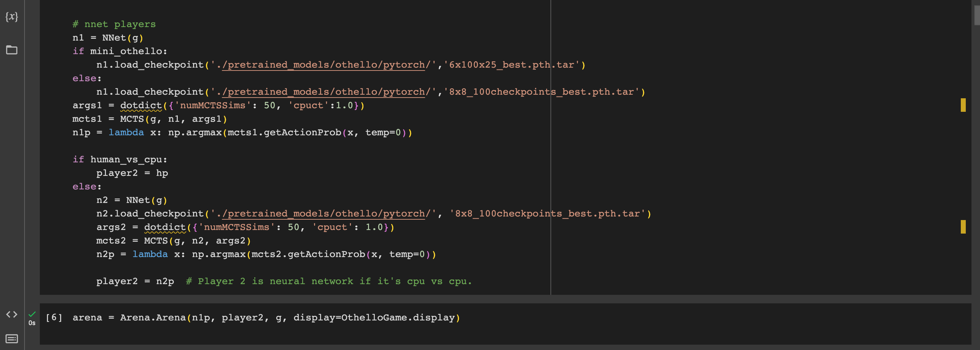
Task: Open the Code snippets icon
Action: pyautogui.click(x=12, y=314)
